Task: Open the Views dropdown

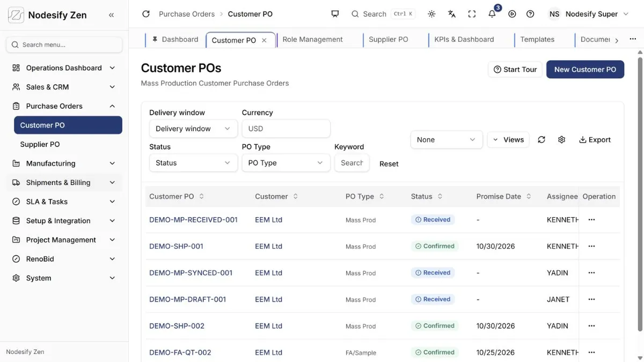Action: click(x=508, y=139)
